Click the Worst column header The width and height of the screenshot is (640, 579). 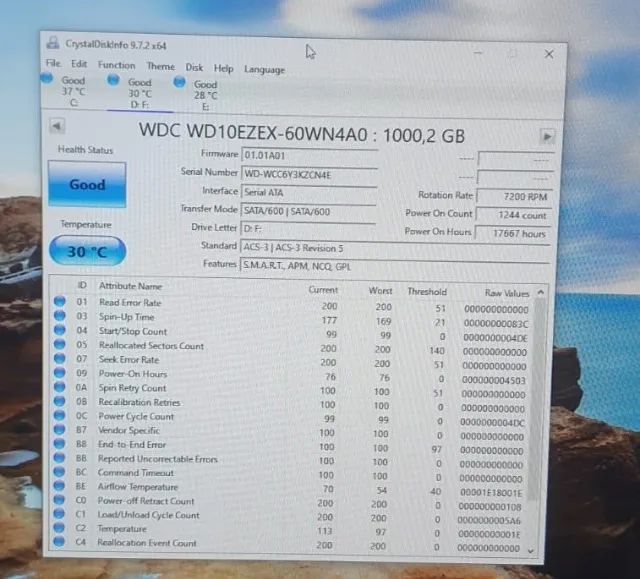click(380, 291)
